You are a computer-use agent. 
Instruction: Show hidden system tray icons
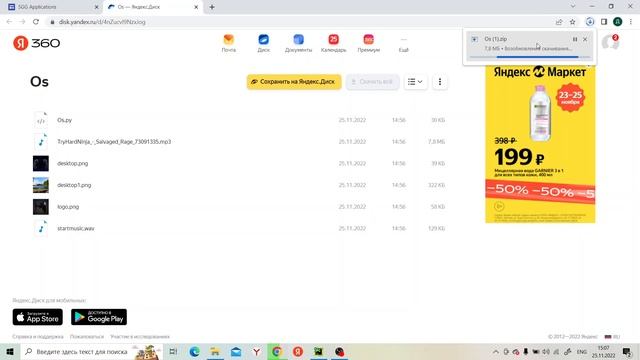(496, 351)
